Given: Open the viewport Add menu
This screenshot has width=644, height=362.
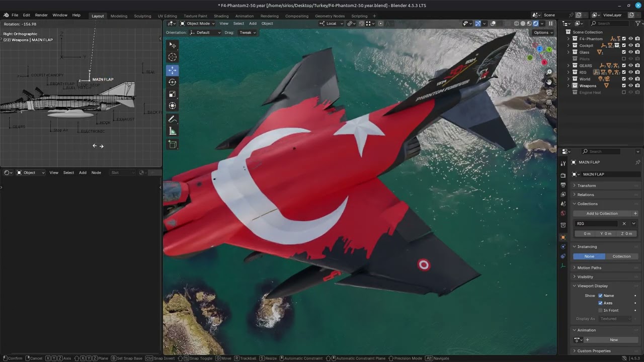Looking at the screenshot, I should coord(253,24).
